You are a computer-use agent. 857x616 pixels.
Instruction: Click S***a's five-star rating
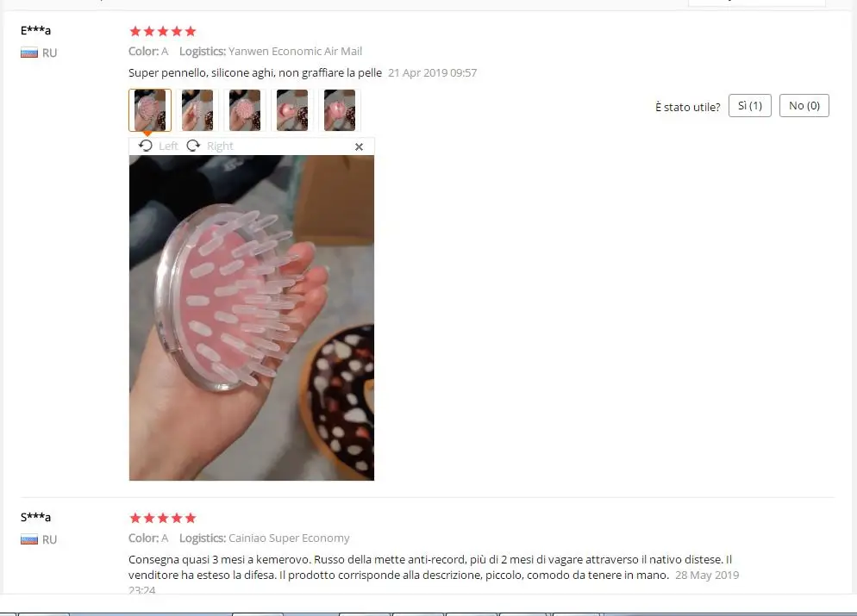162,518
